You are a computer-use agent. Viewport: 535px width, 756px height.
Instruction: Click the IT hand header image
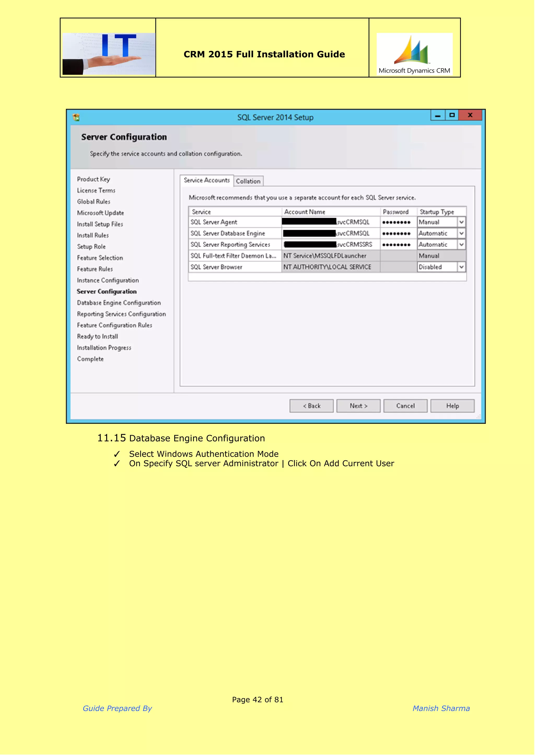(109, 54)
